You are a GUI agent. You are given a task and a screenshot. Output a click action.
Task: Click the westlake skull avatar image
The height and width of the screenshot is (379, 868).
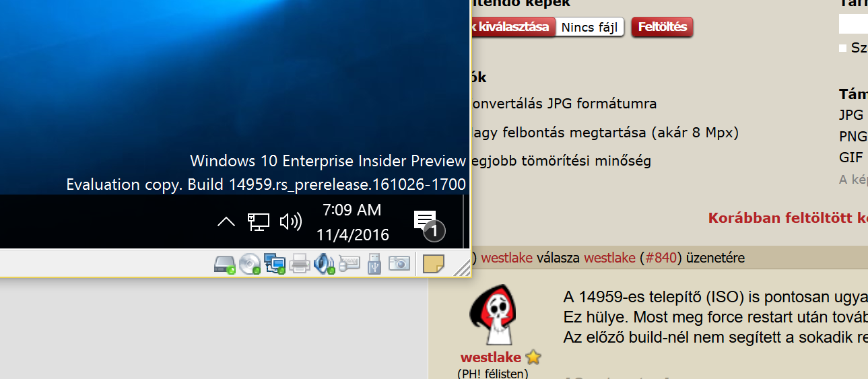(x=494, y=316)
